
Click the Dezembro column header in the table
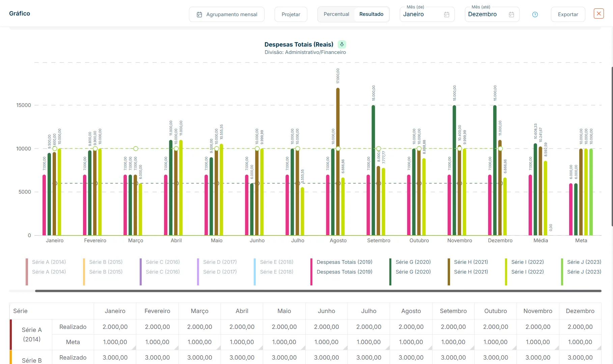coord(580,311)
